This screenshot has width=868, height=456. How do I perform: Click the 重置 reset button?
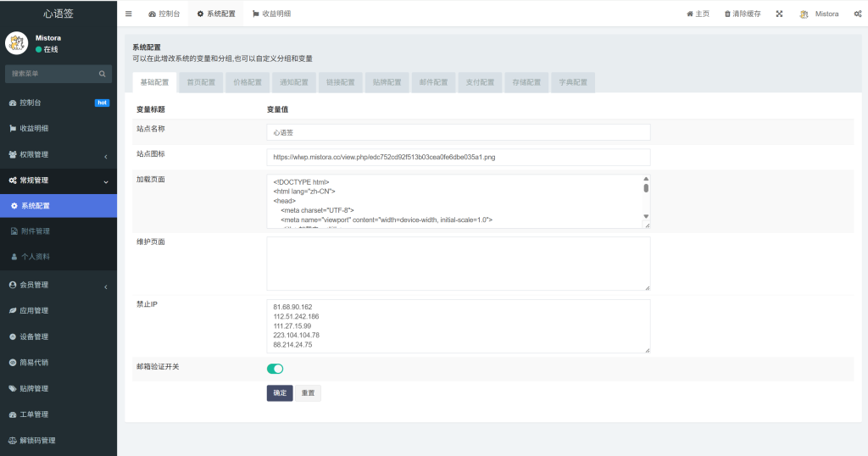[308, 393]
